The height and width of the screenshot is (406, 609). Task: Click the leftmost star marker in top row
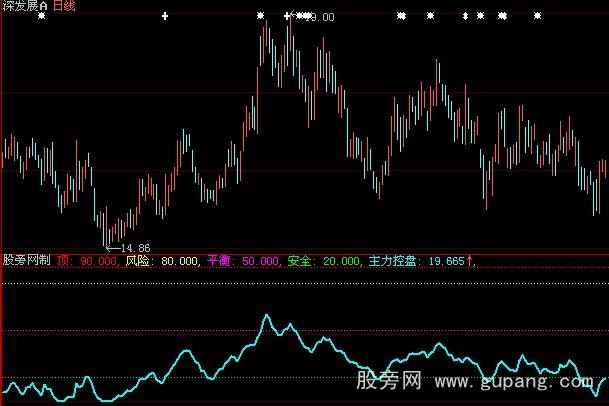pos(42,16)
